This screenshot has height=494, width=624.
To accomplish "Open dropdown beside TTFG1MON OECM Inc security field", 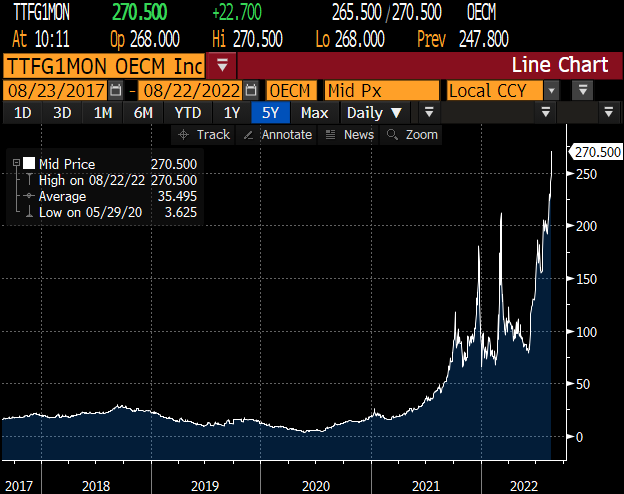I will click(x=222, y=65).
